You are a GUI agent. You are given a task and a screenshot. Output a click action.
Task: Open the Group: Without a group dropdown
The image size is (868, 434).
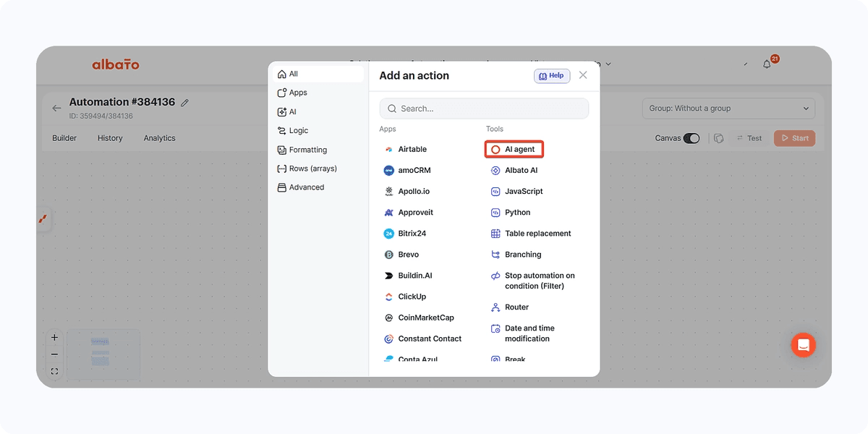(728, 109)
